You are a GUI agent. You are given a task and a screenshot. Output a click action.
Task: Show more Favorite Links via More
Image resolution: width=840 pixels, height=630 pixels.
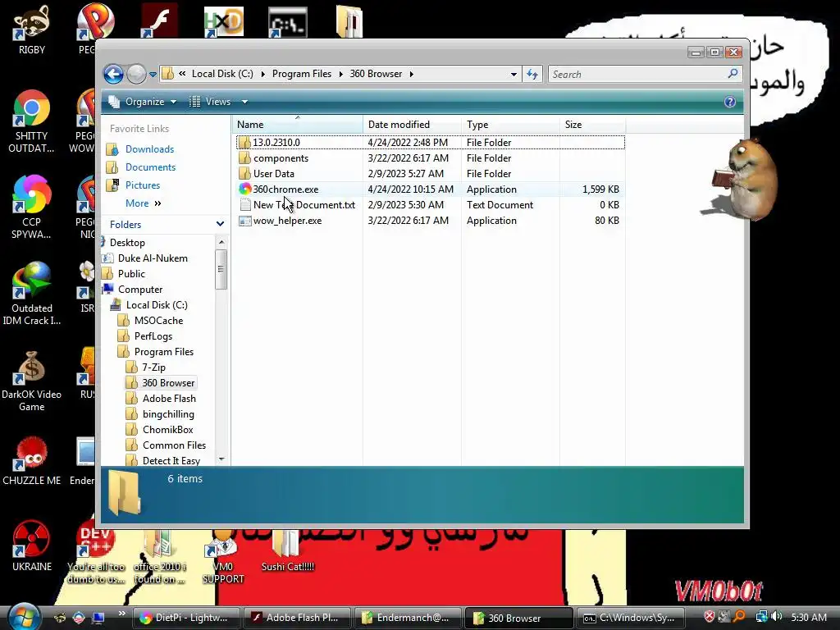pyautogui.click(x=143, y=203)
